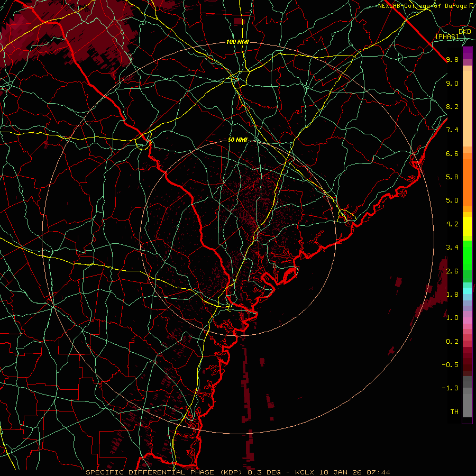Click the 2.6 scale value
Image resolution: width=476 pixels, height=476 pixels.
click(x=452, y=271)
